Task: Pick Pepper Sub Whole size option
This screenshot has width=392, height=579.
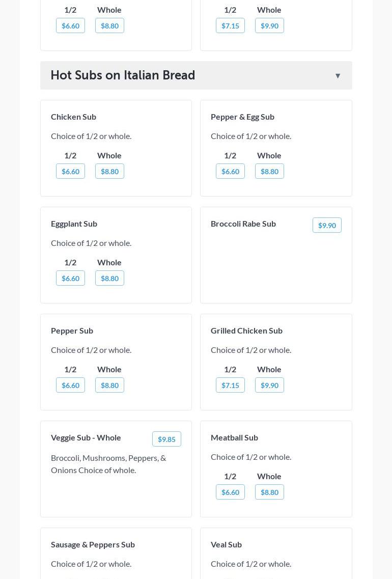Action: 109,385
